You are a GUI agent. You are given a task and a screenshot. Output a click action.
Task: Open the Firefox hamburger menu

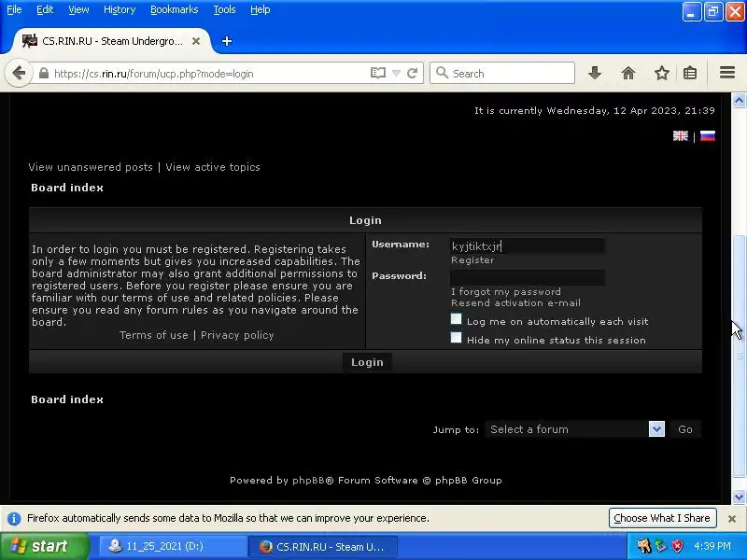point(727,73)
